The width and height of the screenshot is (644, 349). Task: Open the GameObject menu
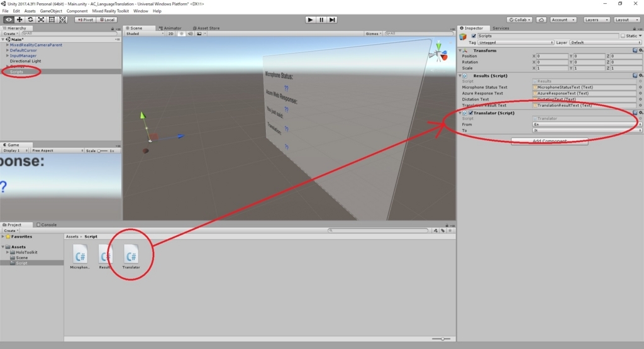[51, 11]
